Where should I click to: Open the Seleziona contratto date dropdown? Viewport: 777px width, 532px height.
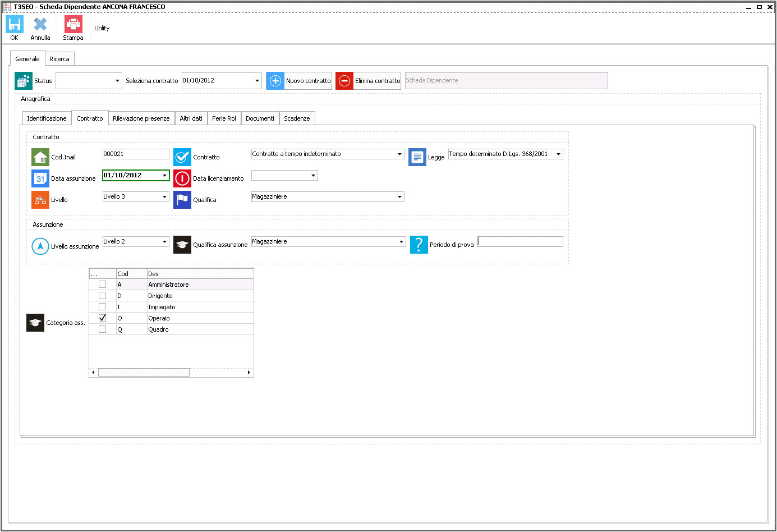[x=257, y=81]
